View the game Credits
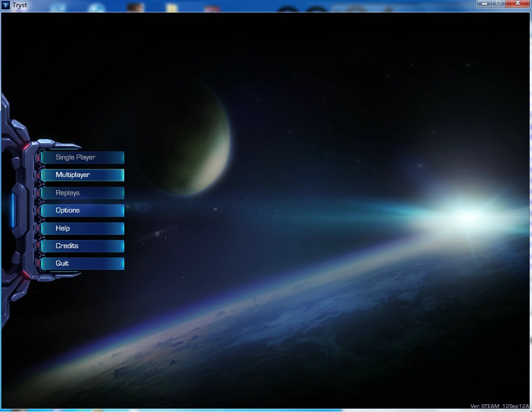 tap(82, 246)
